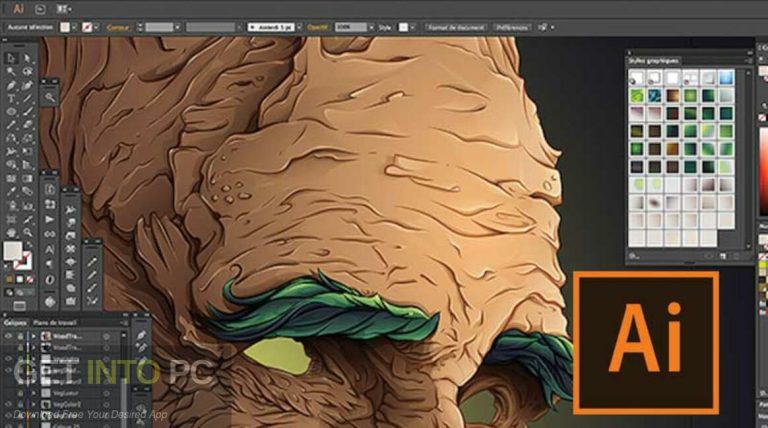Toggle the lock on first WoodTra layer

20,336
